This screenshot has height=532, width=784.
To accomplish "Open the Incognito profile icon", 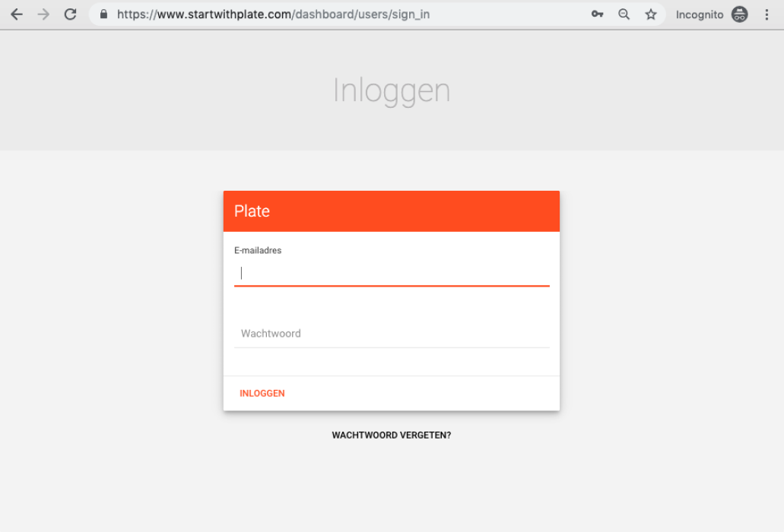I will click(739, 14).
